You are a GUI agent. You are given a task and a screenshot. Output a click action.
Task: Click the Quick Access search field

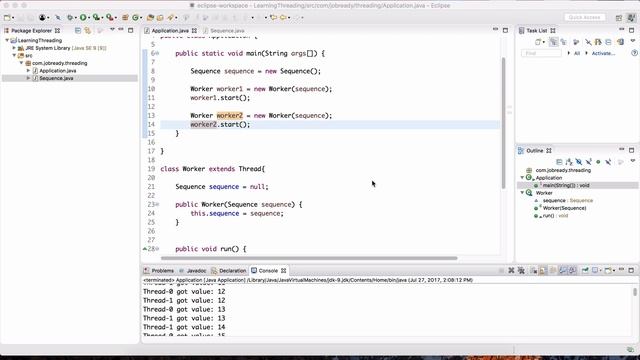point(584,18)
